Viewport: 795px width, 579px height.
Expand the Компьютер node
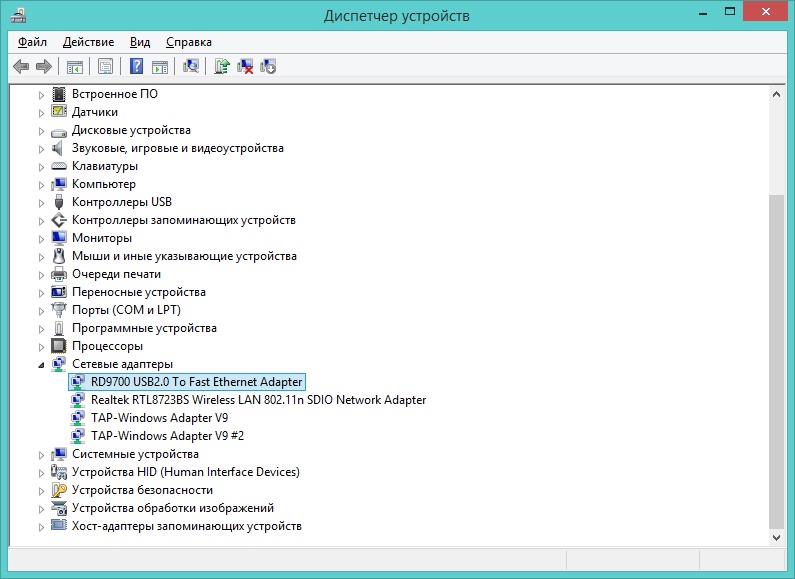(42, 185)
